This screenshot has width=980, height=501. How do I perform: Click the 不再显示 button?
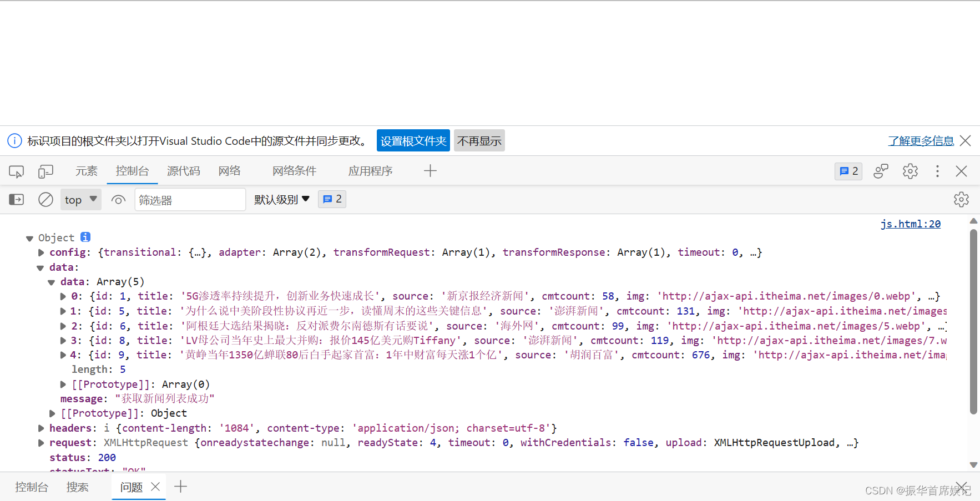(479, 140)
